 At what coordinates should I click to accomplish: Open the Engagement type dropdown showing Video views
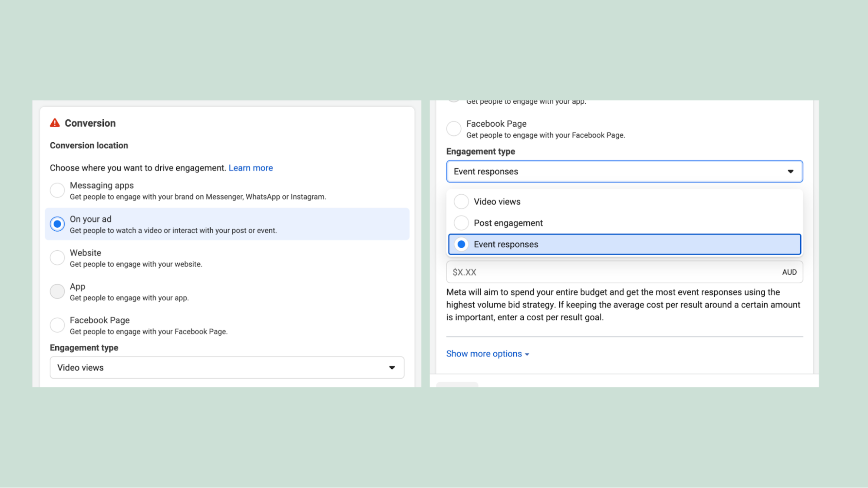coord(227,367)
